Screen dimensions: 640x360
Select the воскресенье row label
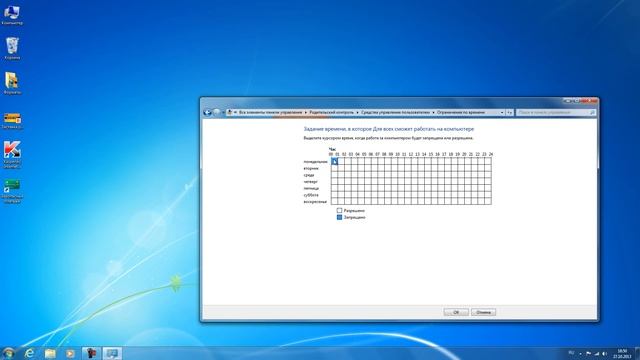pyautogui.click(x=316, y=202)
